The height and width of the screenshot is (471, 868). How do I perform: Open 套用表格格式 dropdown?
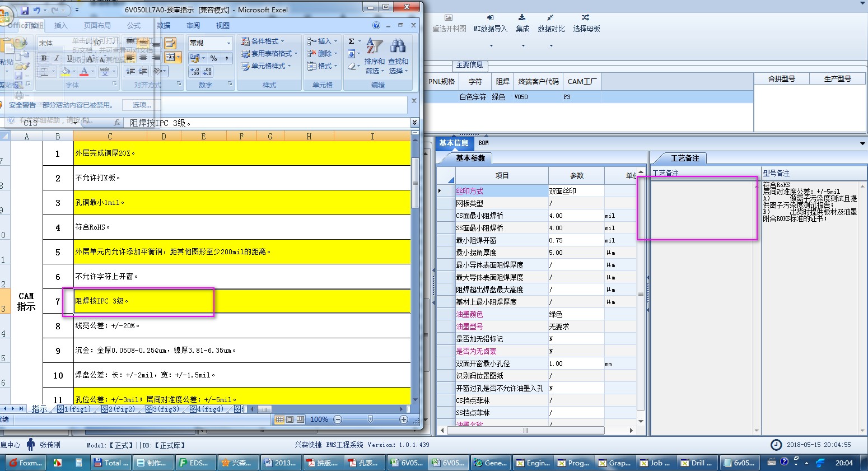269,54
